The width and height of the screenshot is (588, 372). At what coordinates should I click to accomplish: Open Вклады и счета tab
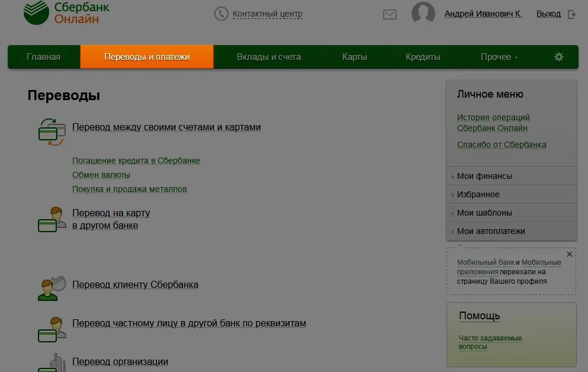coord(268,57)
